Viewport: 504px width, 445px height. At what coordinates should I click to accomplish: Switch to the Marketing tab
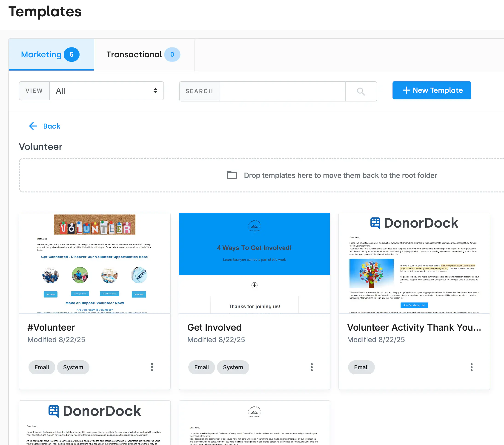click(41, 55)
